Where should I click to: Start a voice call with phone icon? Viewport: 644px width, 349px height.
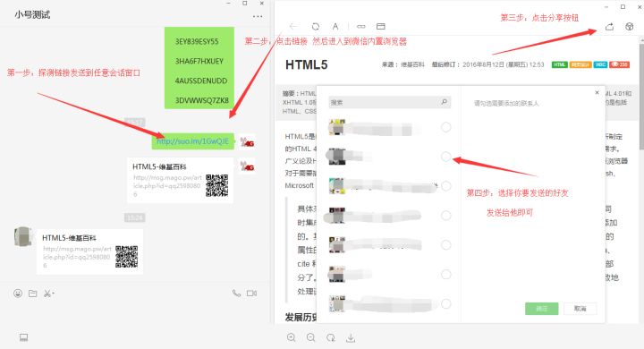(236, 294)
